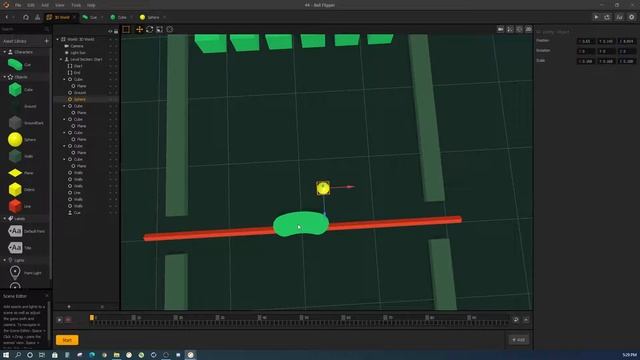
Task: Collapse the Characters category
Action: [4, 52]
